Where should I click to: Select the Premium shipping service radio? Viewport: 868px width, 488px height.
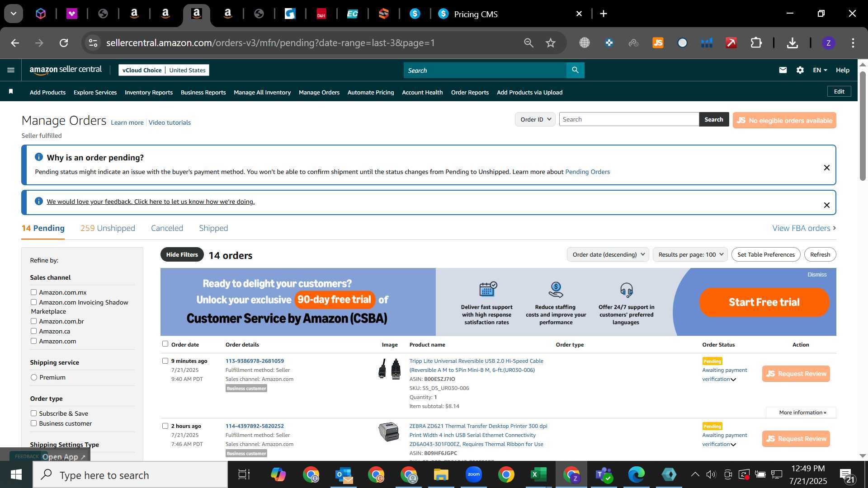click(x=34, y=377)
